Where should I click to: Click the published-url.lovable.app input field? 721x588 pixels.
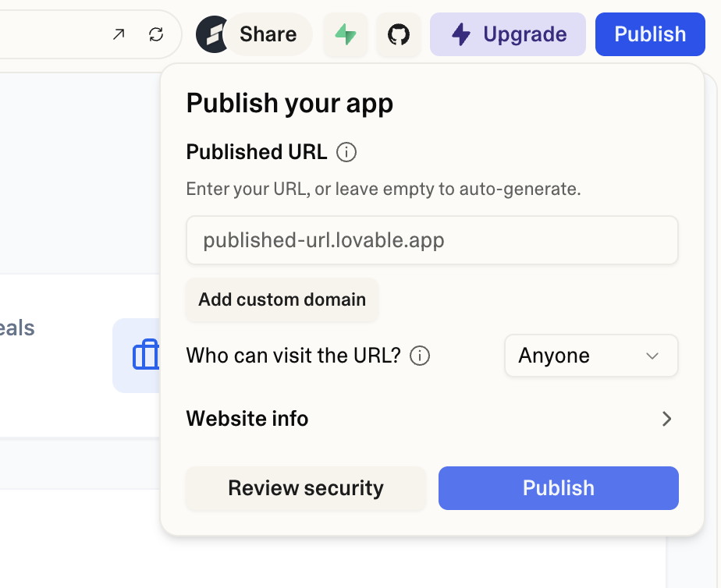click(432, 240)
